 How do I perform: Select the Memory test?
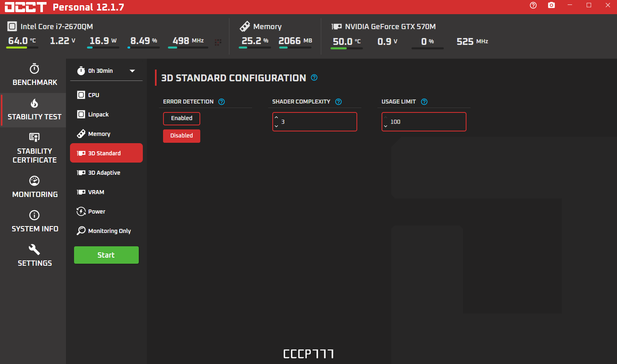(106, 134)
